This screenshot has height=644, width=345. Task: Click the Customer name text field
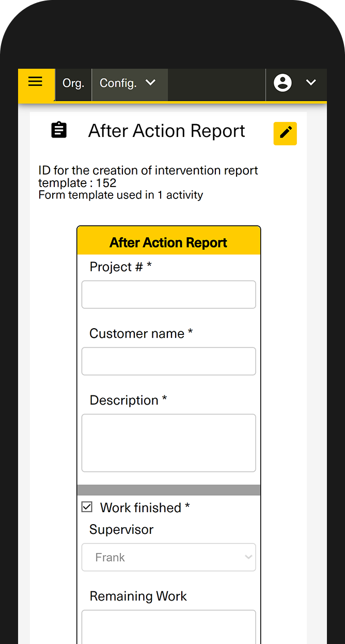coord(168,361)
